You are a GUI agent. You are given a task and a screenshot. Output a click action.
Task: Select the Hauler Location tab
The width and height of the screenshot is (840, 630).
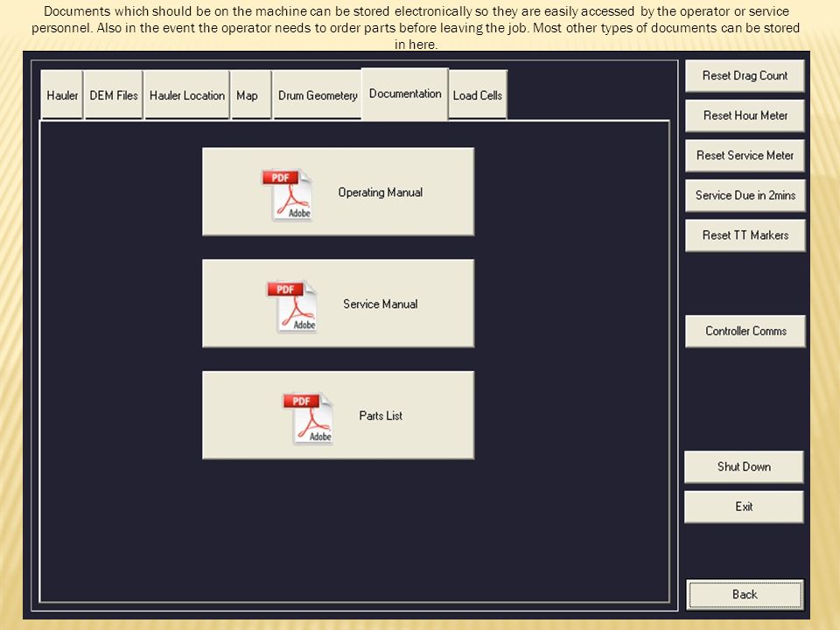pyautogui.click(x=187, y=94)
